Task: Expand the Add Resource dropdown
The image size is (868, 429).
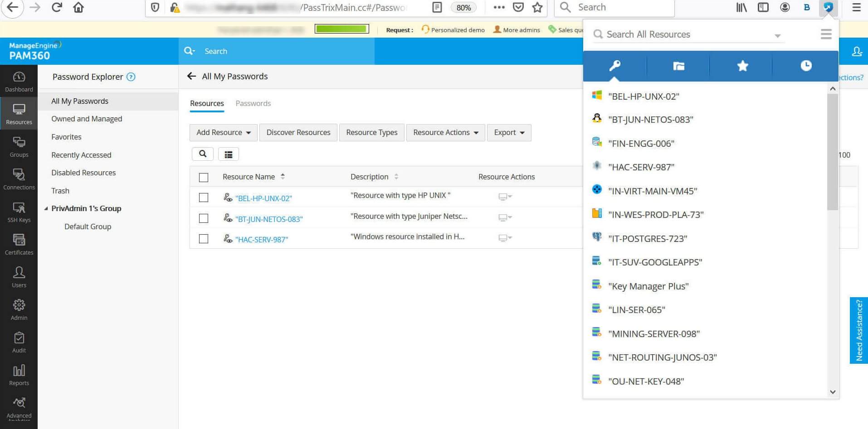Action: (x=224, y=133)
